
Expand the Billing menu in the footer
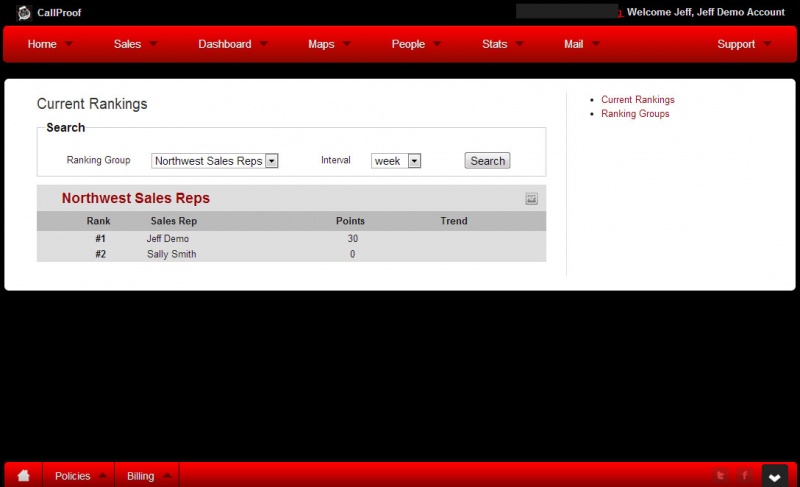click(147, 476)
